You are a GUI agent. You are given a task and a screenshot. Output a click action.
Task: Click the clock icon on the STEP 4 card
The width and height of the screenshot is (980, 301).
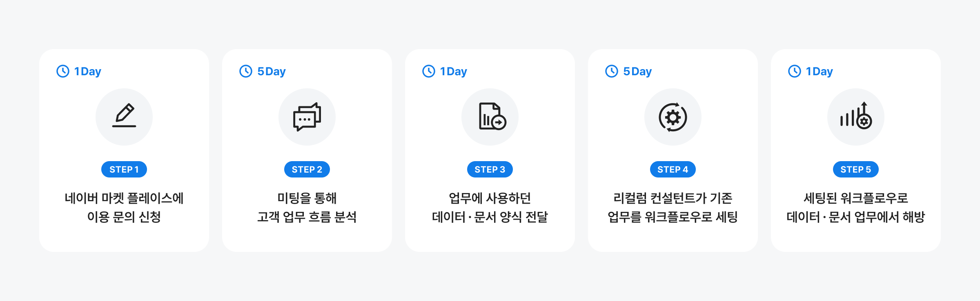click(x=612, y=71)
